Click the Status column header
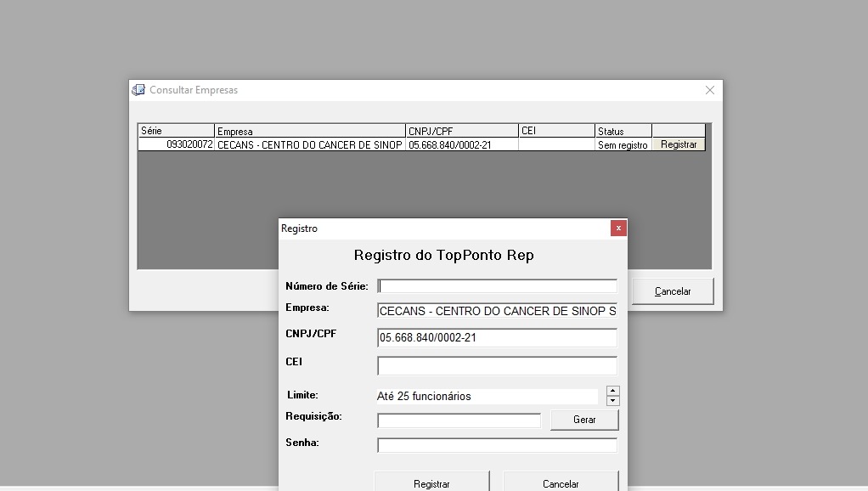Viewport: 868px width, 491px height. pos(623,131)
